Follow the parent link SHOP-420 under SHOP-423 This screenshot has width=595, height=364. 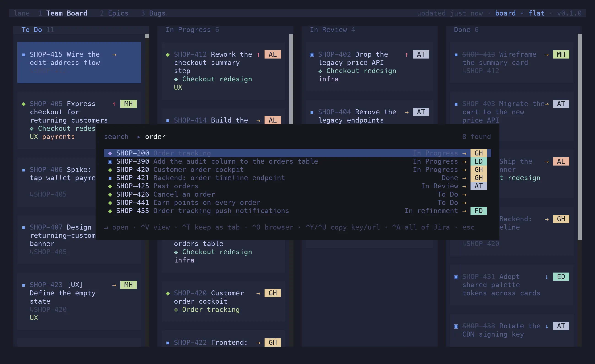48,310
